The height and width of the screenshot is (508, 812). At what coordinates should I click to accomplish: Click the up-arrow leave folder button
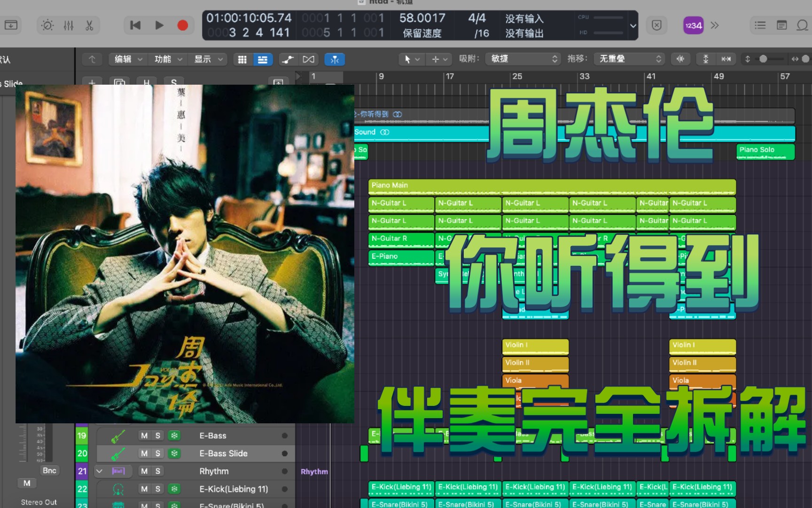click(92, 59)
